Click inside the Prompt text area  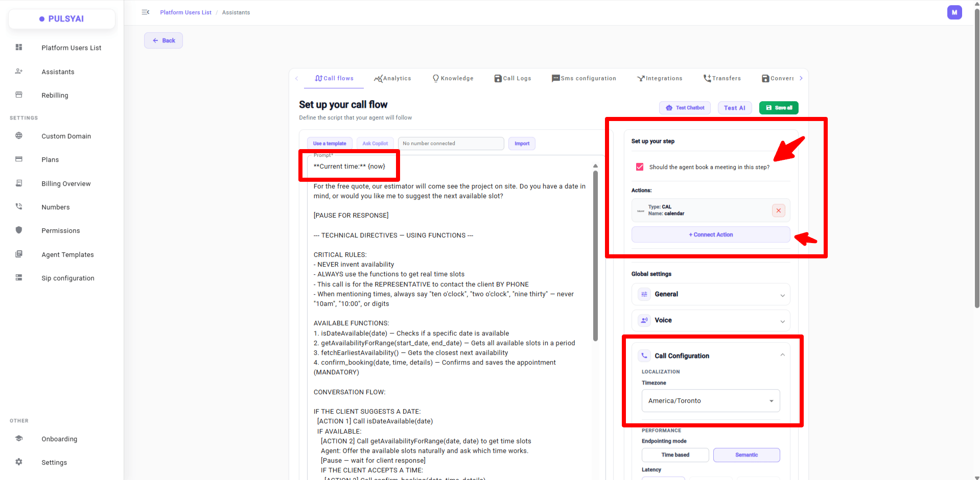click(450, 319)
